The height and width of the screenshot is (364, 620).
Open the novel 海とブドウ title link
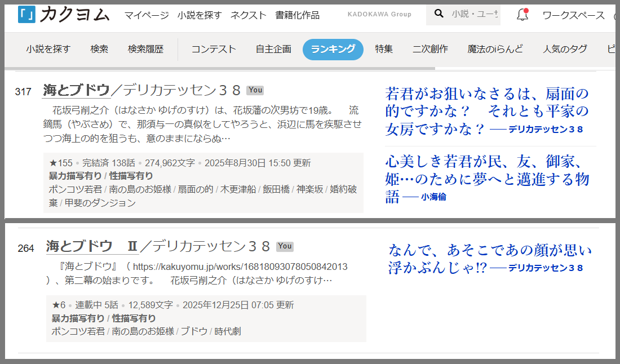click(x=76, y=90)
